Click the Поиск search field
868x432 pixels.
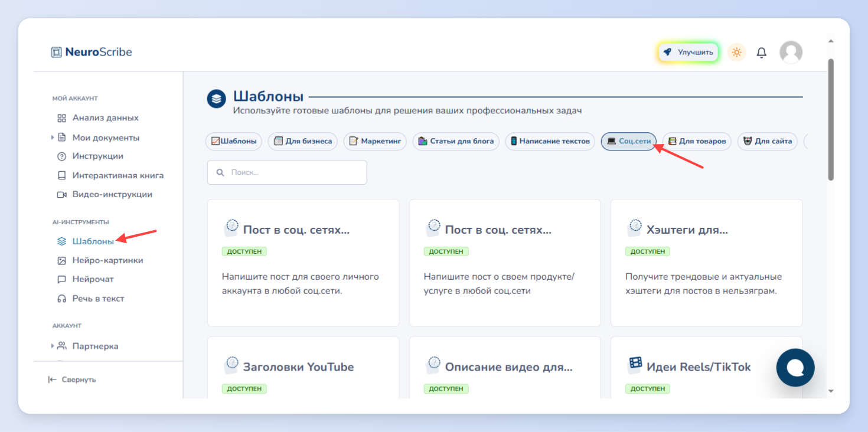287,172
